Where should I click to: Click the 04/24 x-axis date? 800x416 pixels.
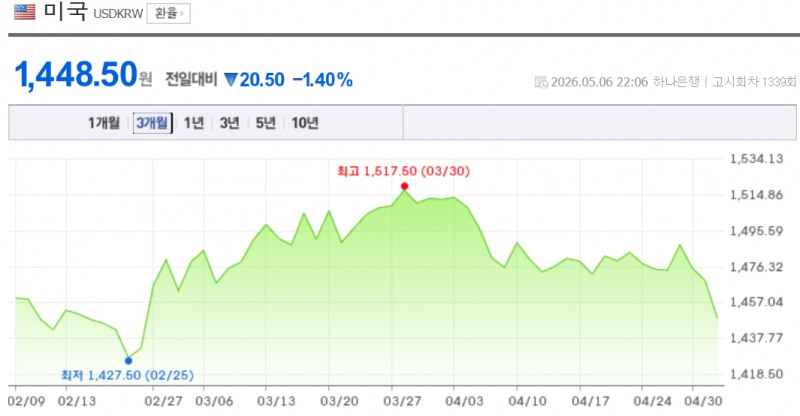click(653, 402)
